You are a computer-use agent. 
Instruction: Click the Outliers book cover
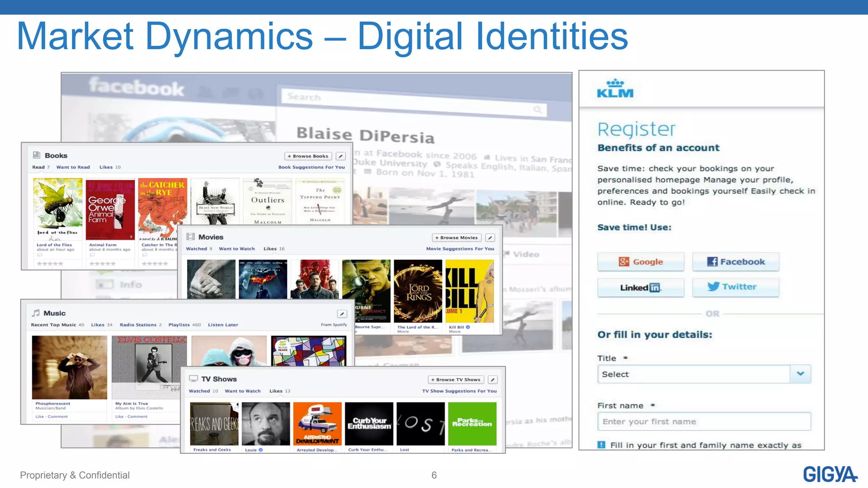pos(267,202)
